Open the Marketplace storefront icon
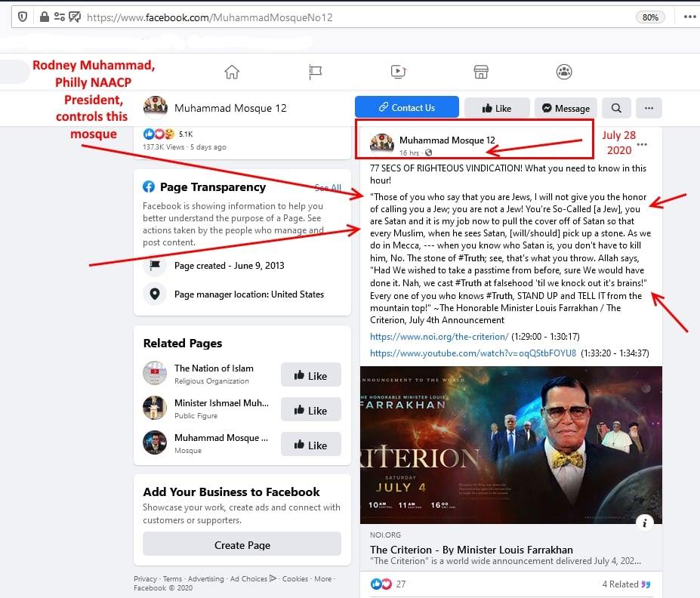700x598 pixels. [481, 72]
